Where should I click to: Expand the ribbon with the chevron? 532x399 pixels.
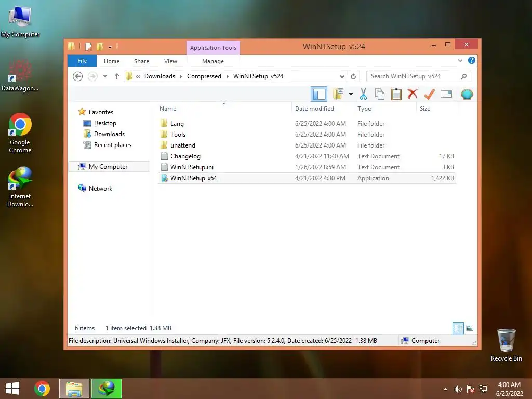tap(460, 60)
